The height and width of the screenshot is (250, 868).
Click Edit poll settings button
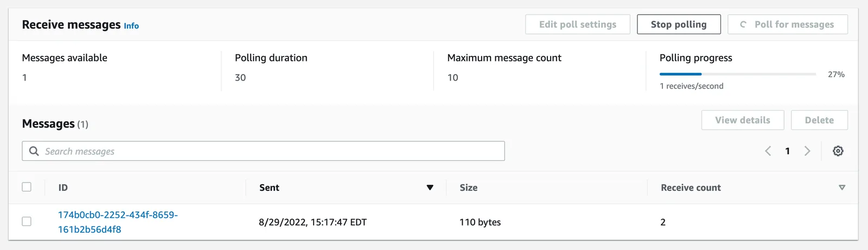tap(578, 24)
